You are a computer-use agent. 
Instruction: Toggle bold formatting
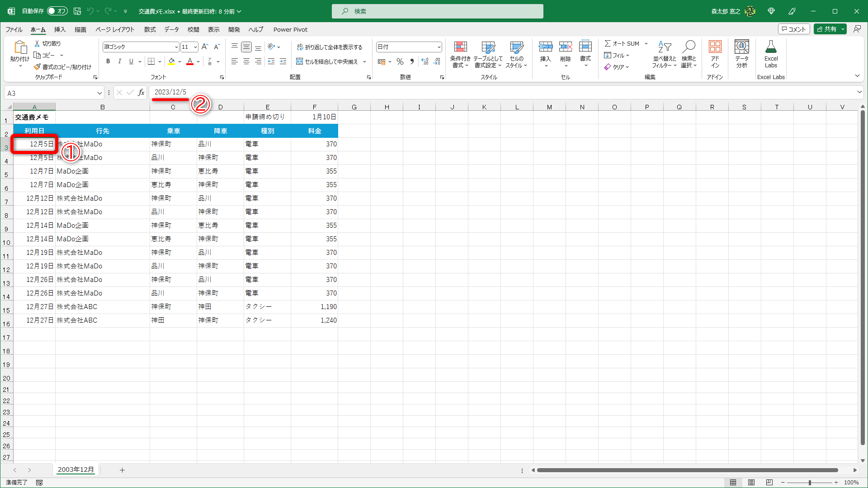click(x=108, y=61)
